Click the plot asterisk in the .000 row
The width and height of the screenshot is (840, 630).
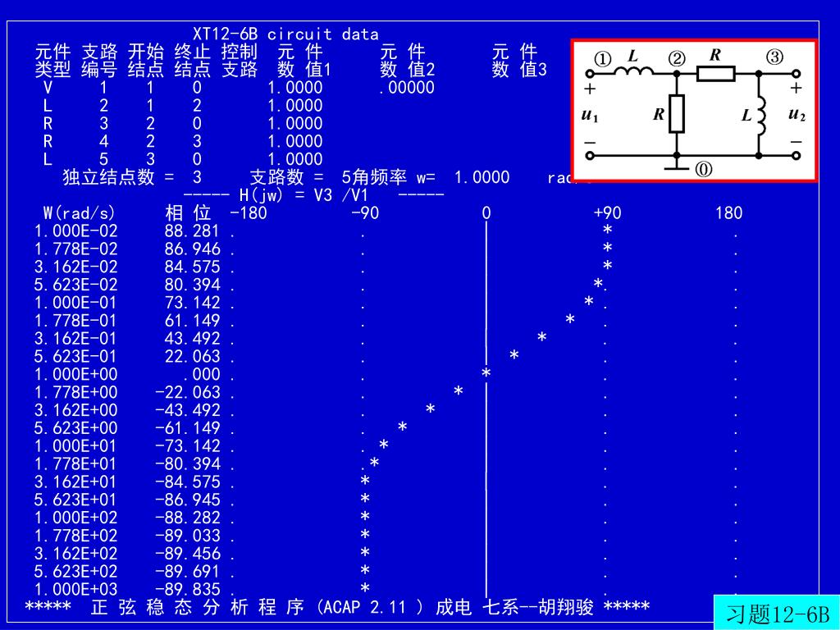tap(486, 373)
